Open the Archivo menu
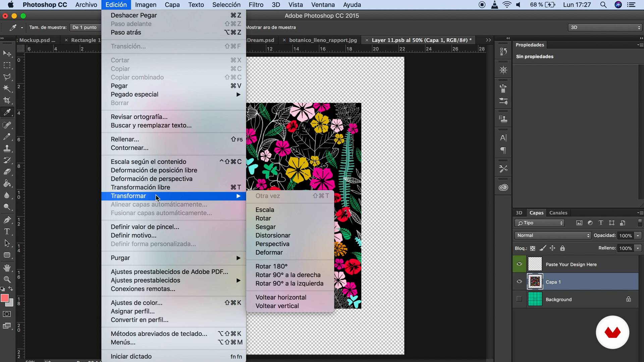644x362 pixels. pos(86,5)
